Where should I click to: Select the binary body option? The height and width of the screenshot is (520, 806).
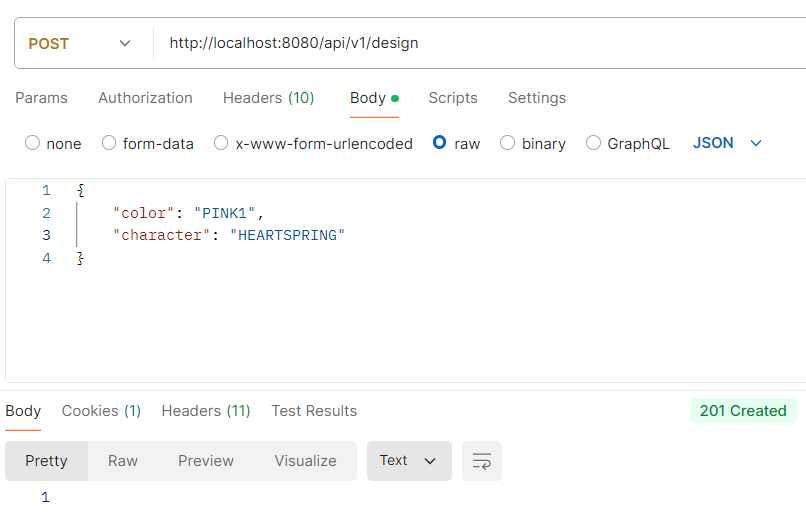point(507,143)
